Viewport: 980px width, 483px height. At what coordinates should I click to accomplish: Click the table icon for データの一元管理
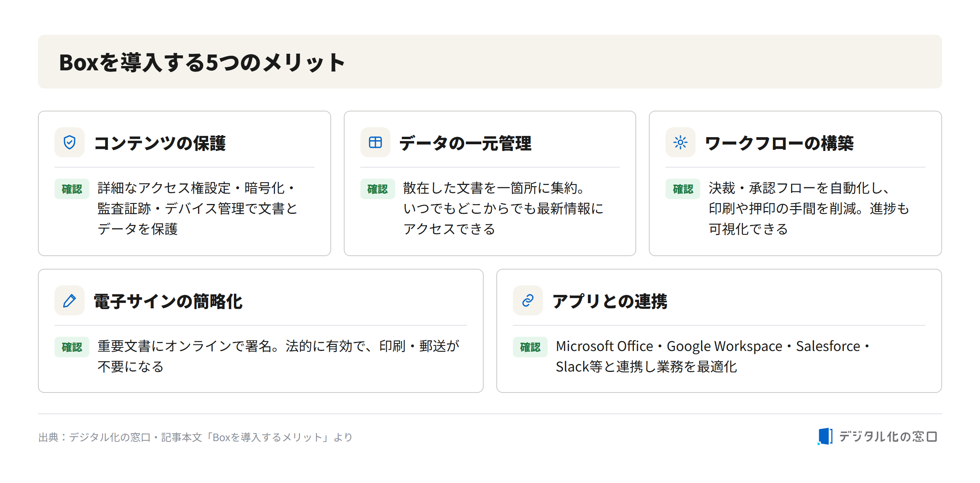(x=375, y=142)
